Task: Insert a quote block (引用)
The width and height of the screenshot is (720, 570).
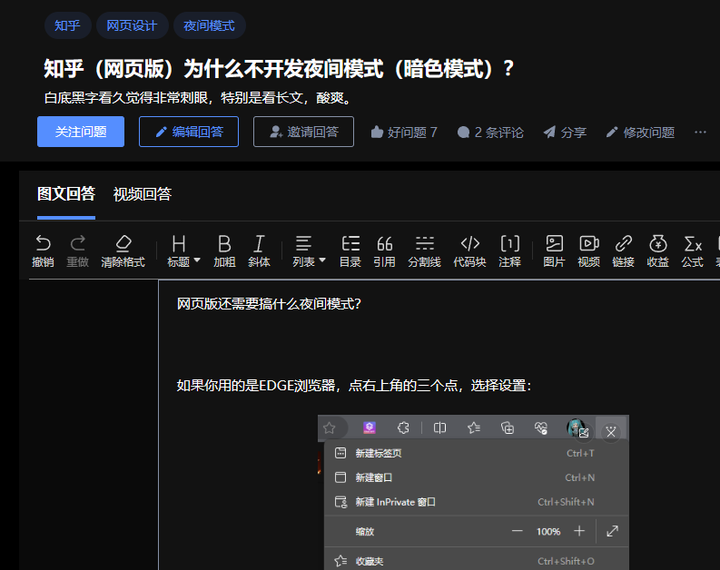Action: tap(384, 251)
